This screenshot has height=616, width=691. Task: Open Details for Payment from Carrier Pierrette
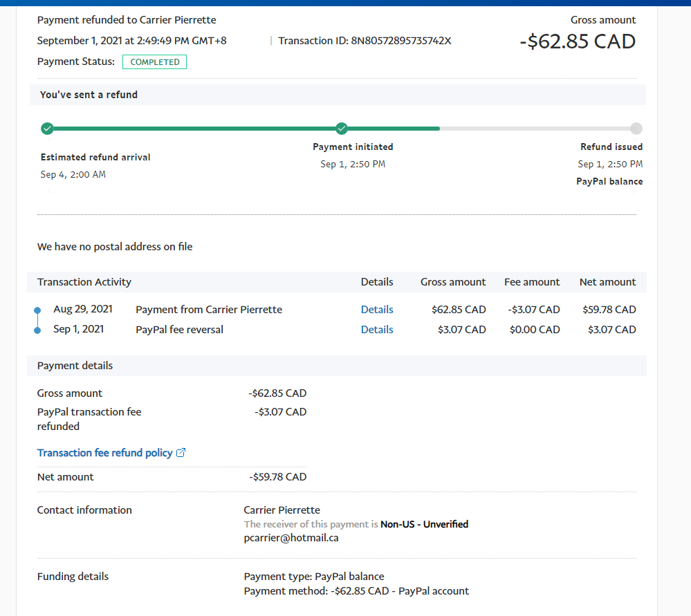377,310
